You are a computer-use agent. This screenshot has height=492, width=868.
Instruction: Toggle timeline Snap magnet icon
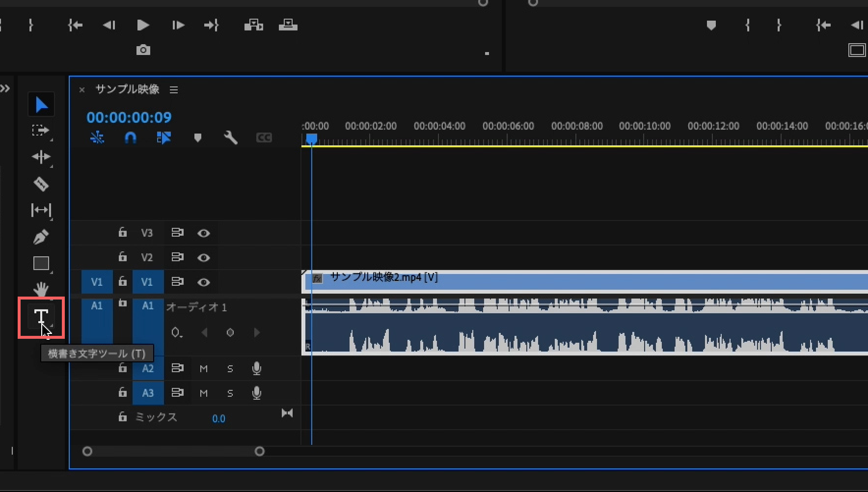pyautogui.click(x=130, y=137)
